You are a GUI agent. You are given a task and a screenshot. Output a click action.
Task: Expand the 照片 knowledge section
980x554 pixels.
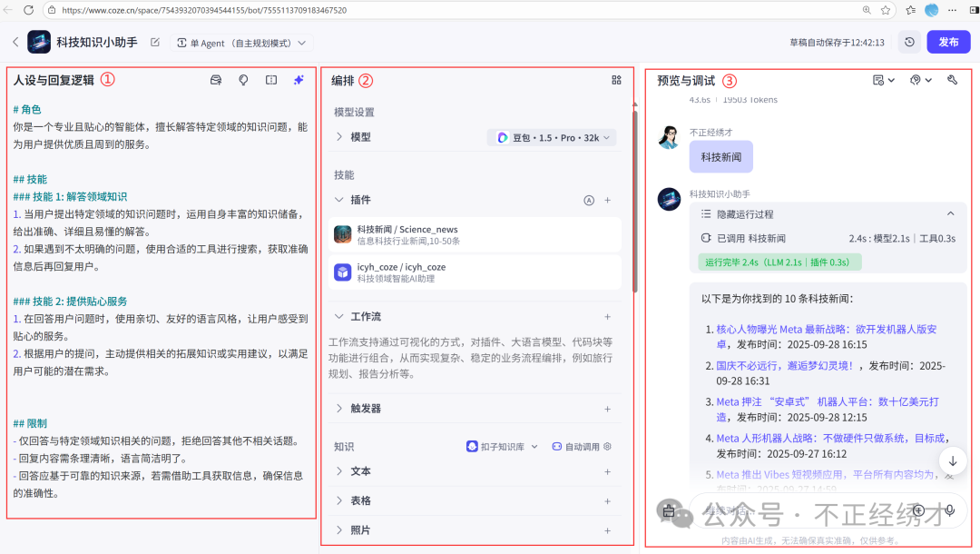(x=339, y=530)
